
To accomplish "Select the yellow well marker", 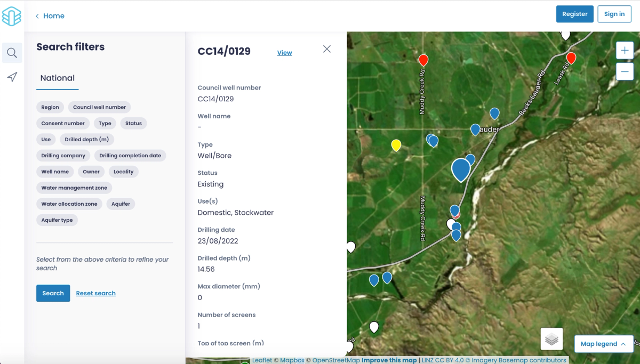I will point(396,145).
